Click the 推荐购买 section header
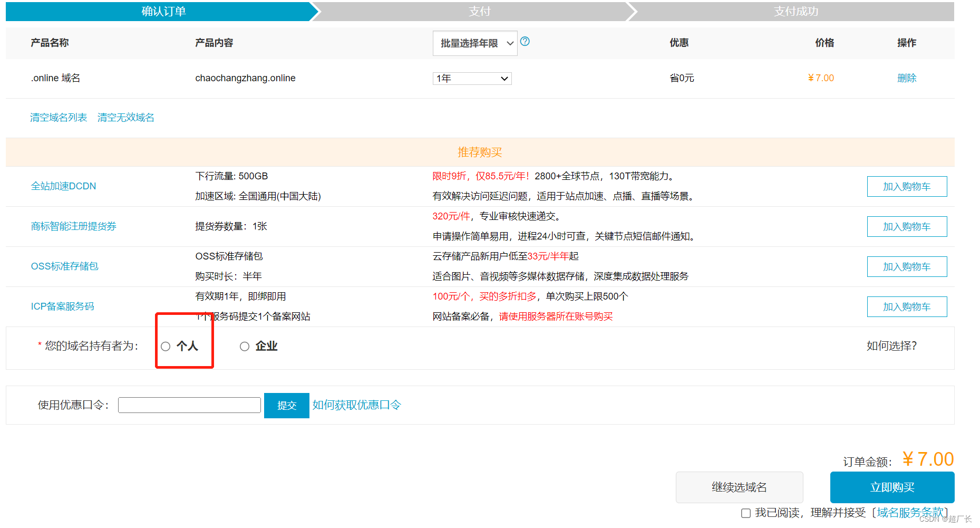980x528 pixels. (x=480, y=152)
